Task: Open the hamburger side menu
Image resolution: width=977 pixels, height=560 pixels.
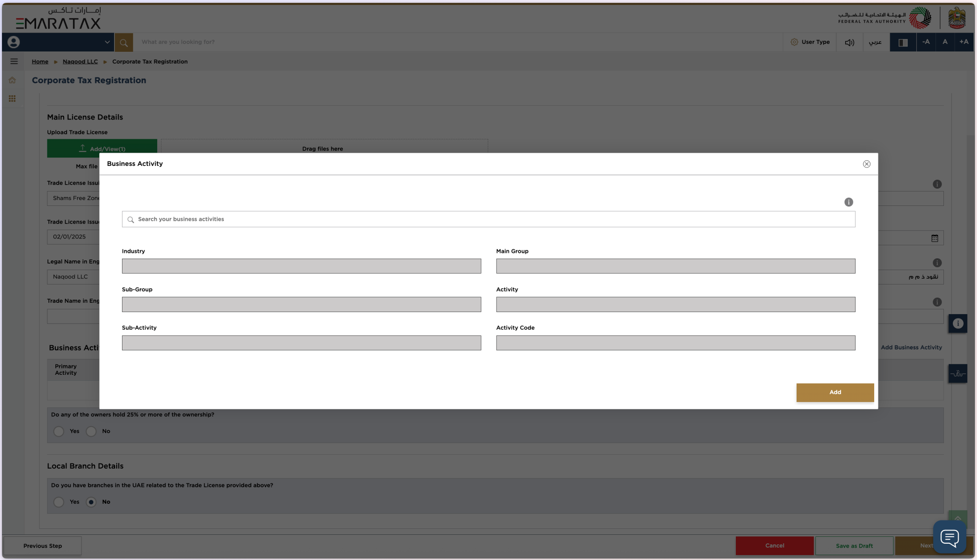Action: (x=14, y=61)
